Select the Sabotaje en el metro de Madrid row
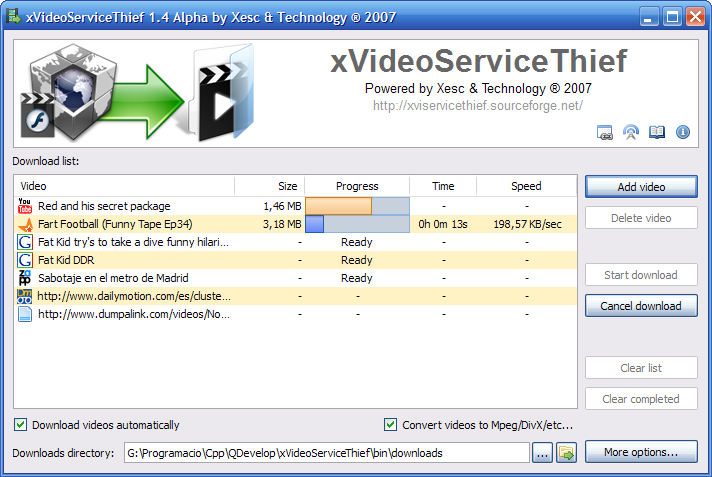The width and height of the screenshot is (712, 477). click(295, 278)
